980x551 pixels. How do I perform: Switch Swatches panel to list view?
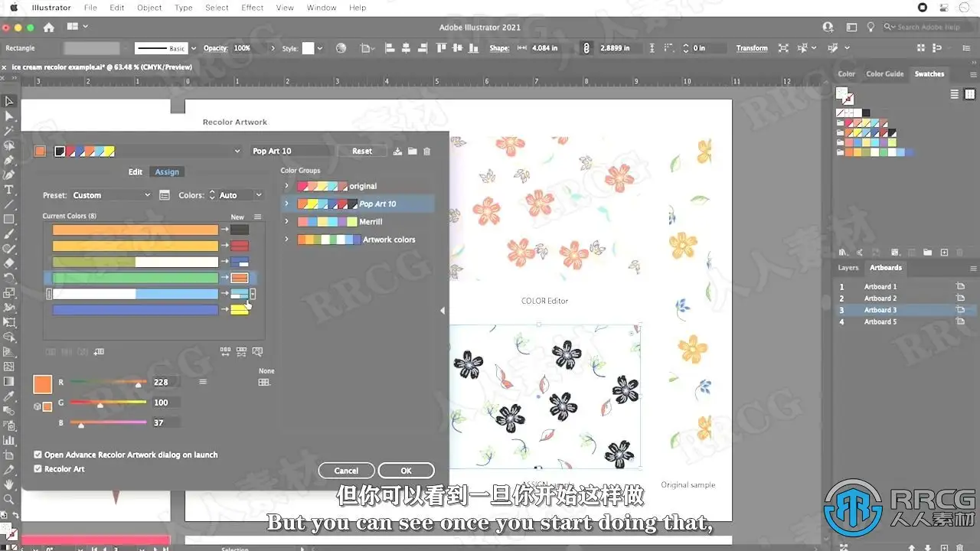click(x=955, y=94)
